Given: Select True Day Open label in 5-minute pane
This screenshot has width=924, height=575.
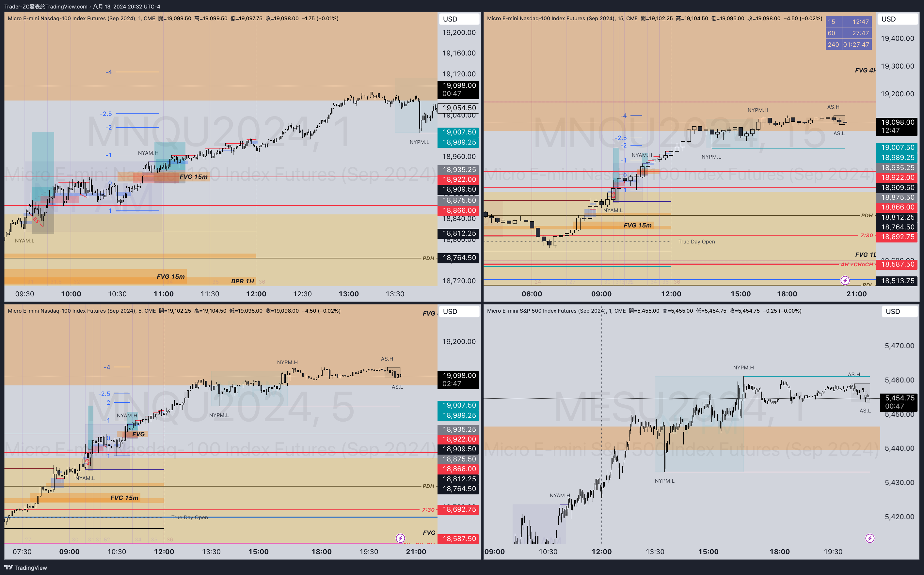Looking at the screenshot, I should (x=189, y=517).
